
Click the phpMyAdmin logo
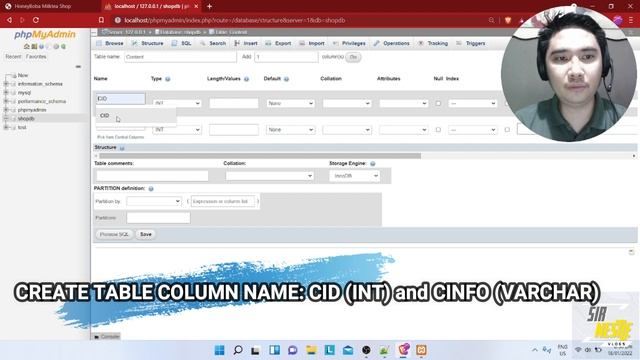tap(44, 35)
